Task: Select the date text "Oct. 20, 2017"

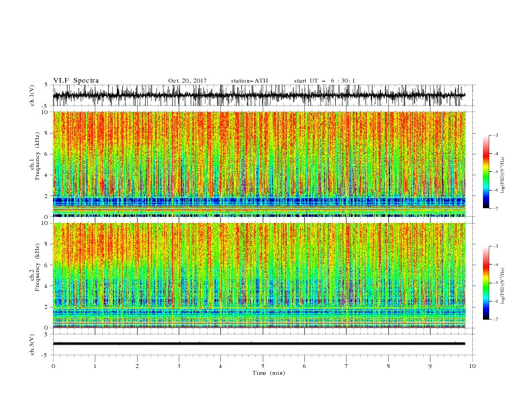Action: coord(187,81)
